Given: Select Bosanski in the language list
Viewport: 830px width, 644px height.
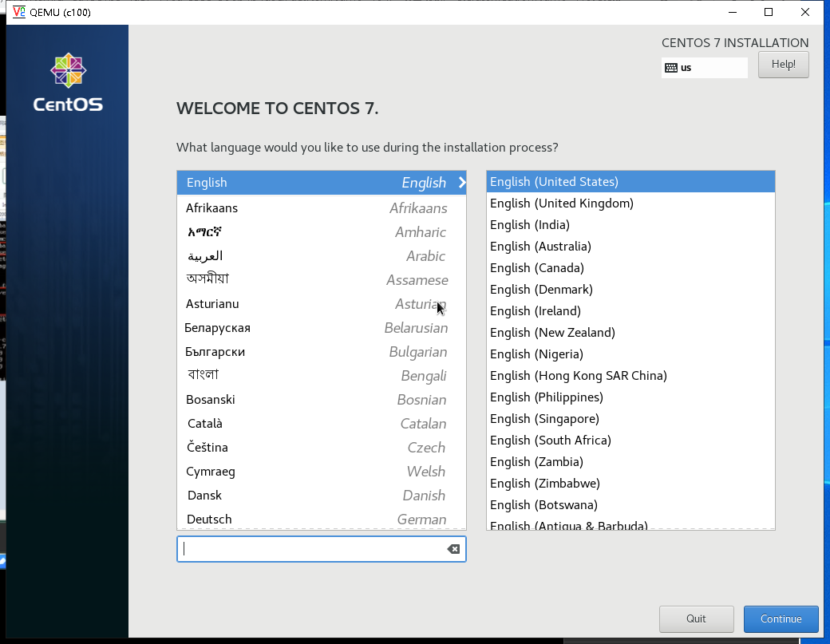Looking at the screenshot, I should [322, 400].
